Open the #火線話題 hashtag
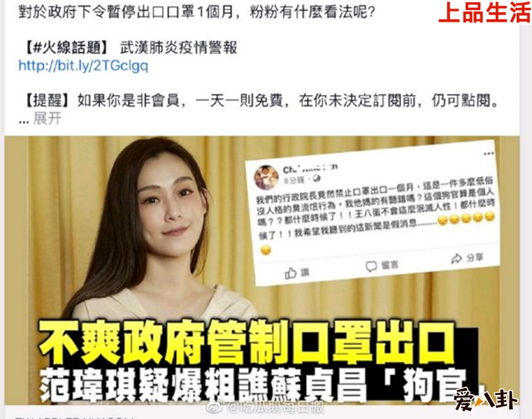The image size is (532, 419). click(67, 48)
